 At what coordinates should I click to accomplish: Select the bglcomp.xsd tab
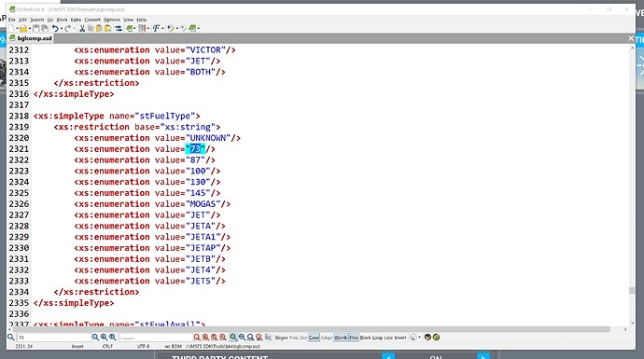[31, 38]
